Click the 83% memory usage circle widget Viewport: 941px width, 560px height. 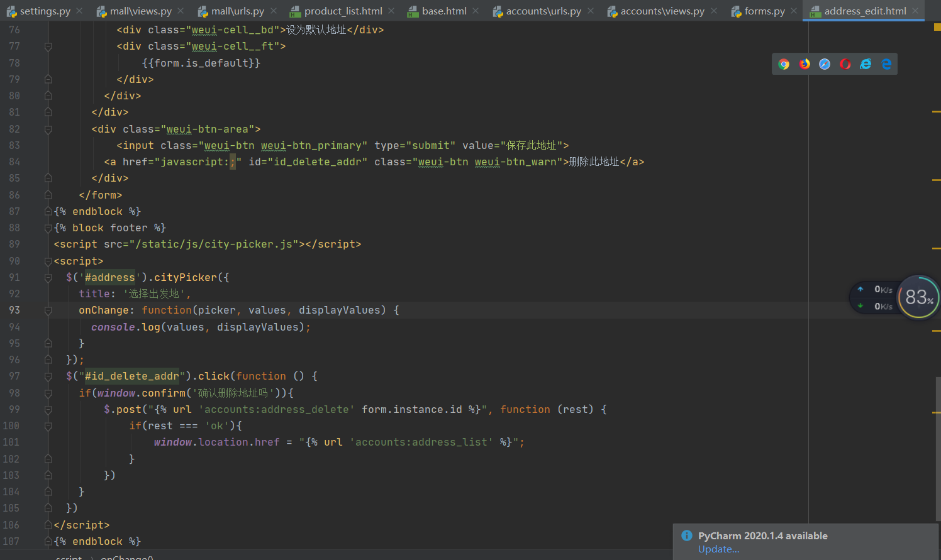pyautogui.click(x=918, y=297)
